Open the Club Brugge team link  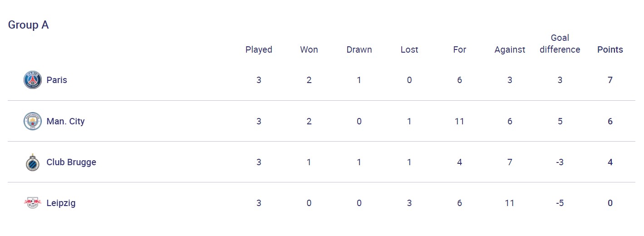coord(71,162)
